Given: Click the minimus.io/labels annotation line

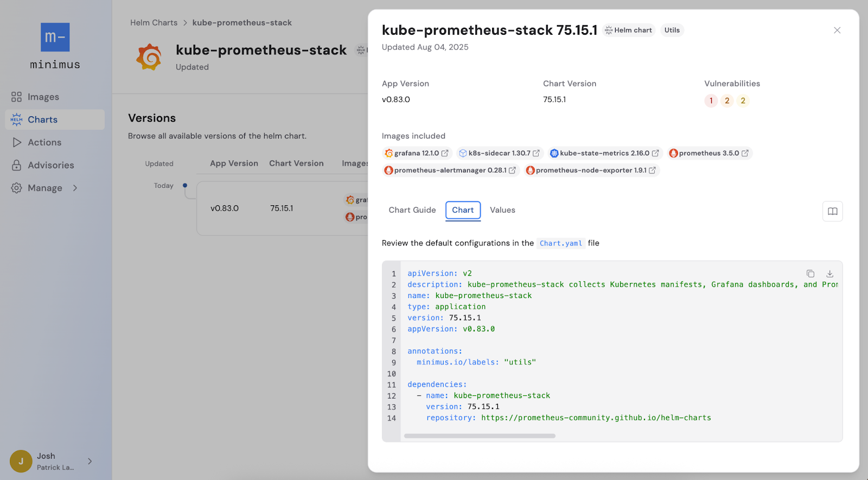Looking at the screenshot, I should click(x=476, y=362).
